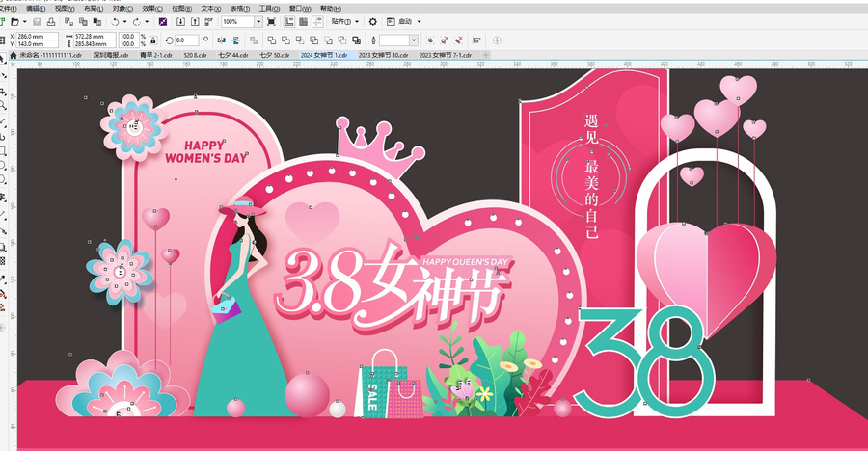Switch to the 2023 女神节 7-1.cdr tab
The width and height of the screenshot is (868, 451).
coord(445,55)
